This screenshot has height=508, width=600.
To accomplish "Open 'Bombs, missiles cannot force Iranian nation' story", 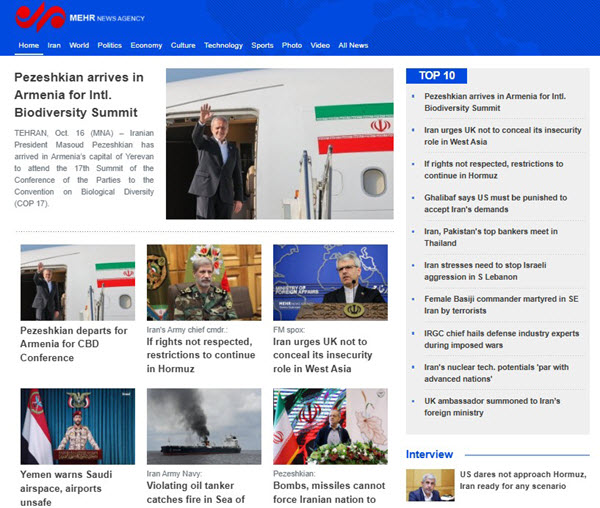I will pos(329,493).
